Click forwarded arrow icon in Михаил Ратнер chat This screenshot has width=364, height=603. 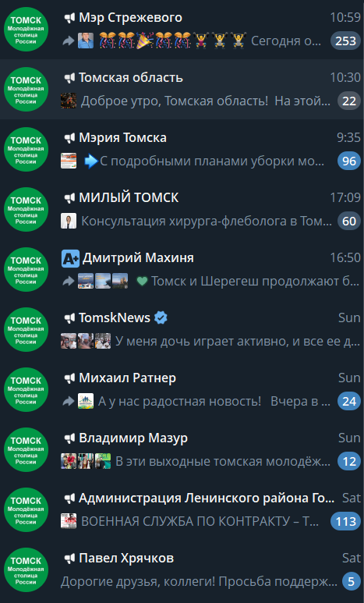[69, 402]
